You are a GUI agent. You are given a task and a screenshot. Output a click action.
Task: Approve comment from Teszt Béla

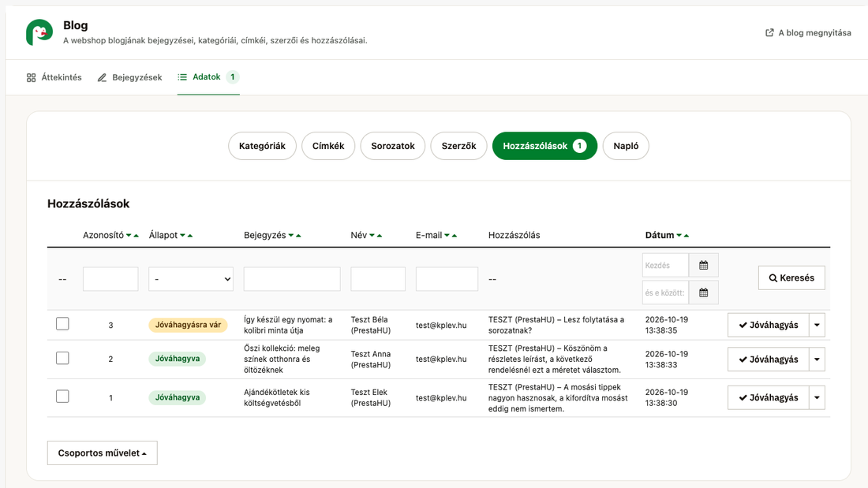769,325
